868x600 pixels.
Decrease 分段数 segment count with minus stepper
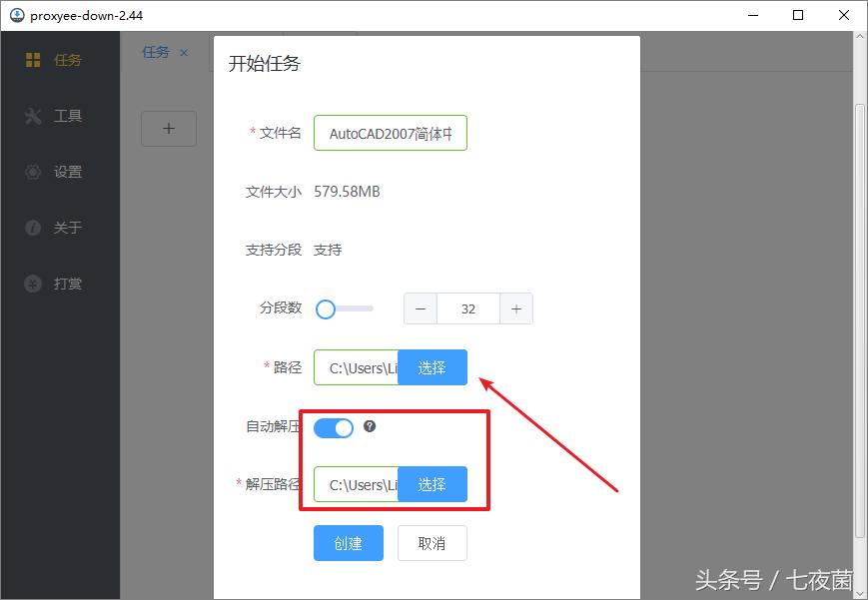pos(421,308)
